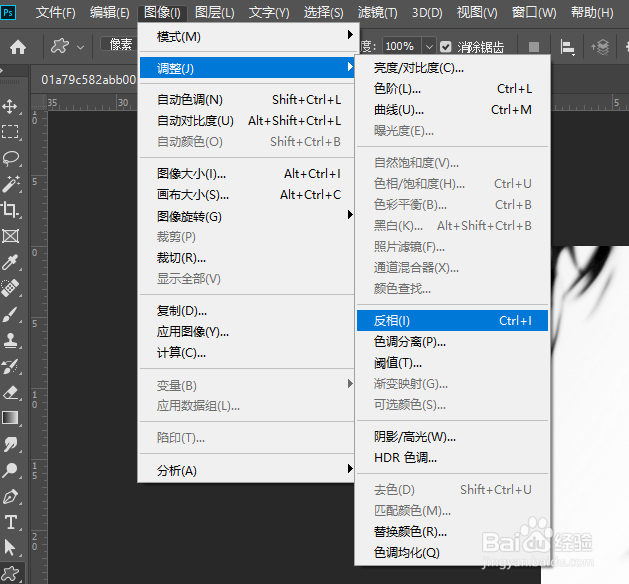This screenshot has height=584, width=629.
Task: Open the 文件(F) menu
Action: point(55,13)
